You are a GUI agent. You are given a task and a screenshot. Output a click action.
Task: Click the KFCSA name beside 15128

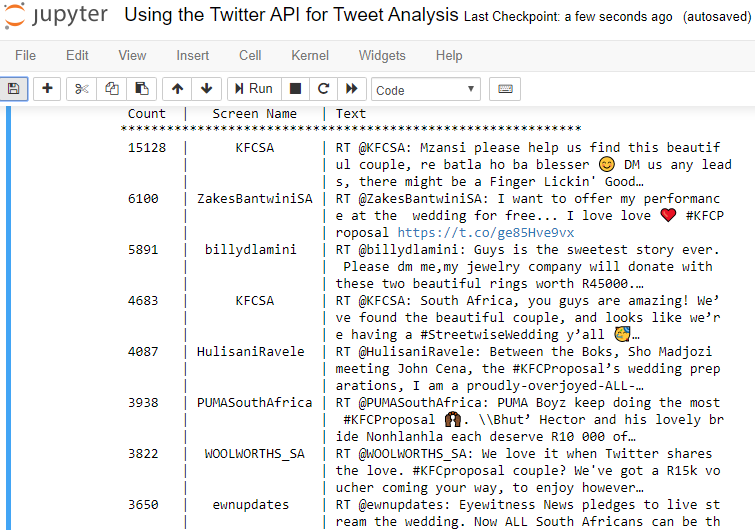(x=255, y=147)
